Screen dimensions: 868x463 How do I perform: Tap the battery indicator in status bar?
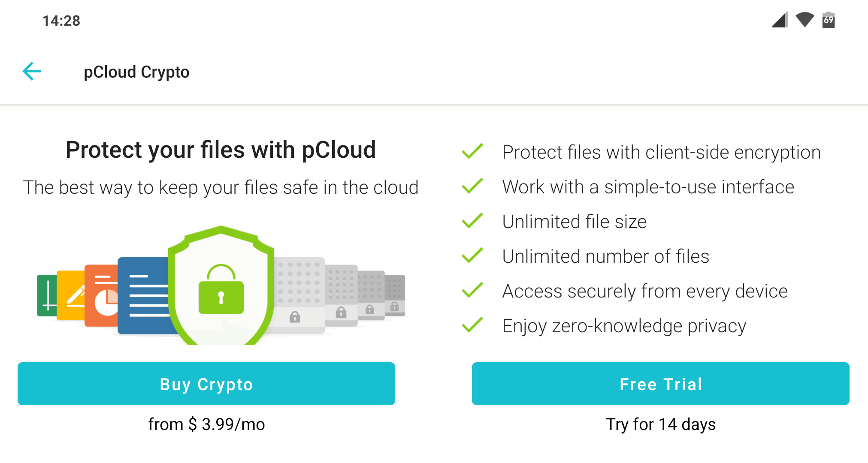point(829,20)
